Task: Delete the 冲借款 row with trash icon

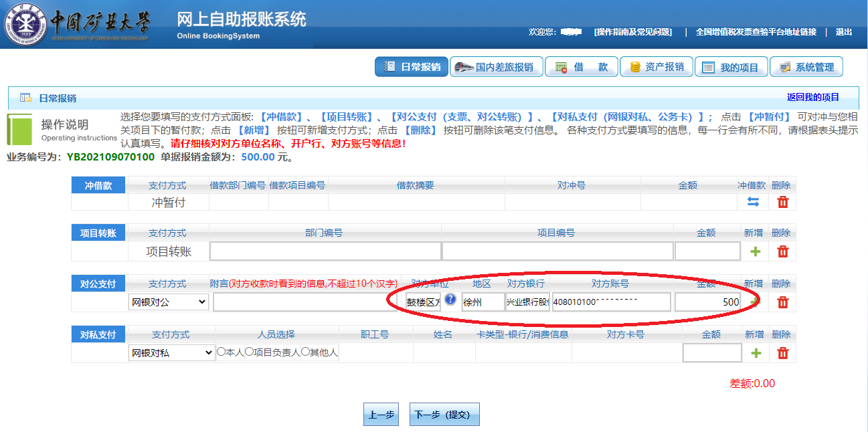Action: pyautogui.click(x=782, y=202)
